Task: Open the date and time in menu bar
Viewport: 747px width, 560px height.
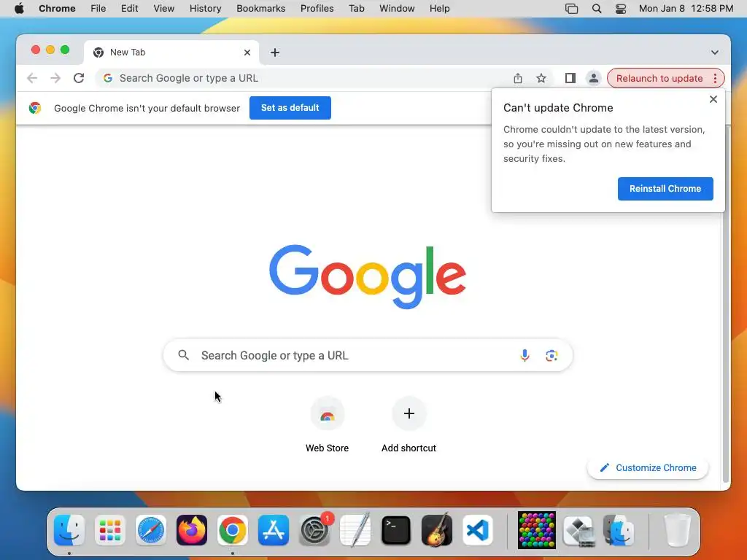Action: [x=686, y=9]
